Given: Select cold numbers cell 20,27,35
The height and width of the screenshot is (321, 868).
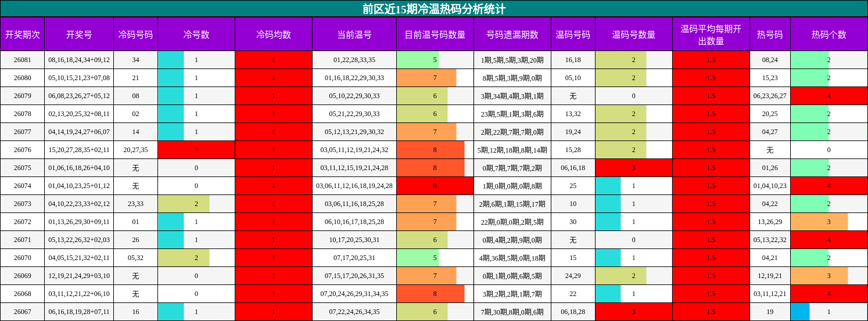Looking at the screenshot, I should pyautogui.click(x=135, y=150).
